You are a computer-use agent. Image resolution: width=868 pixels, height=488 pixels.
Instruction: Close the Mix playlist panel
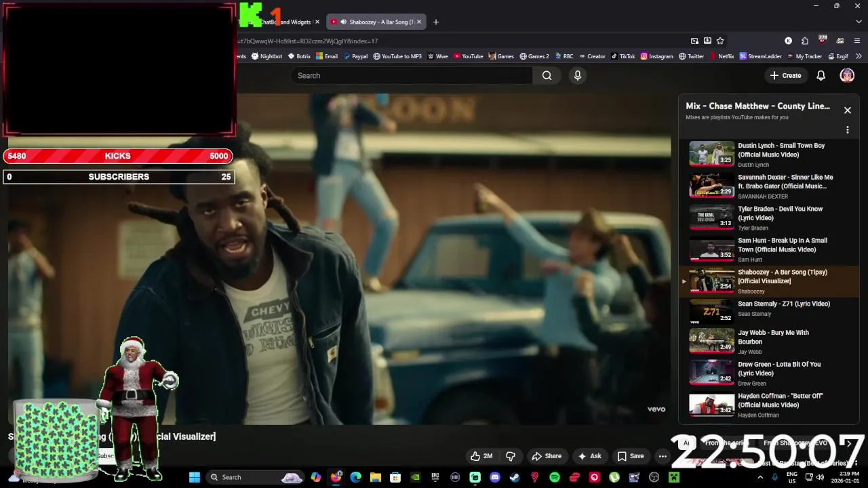pos(847,110)
